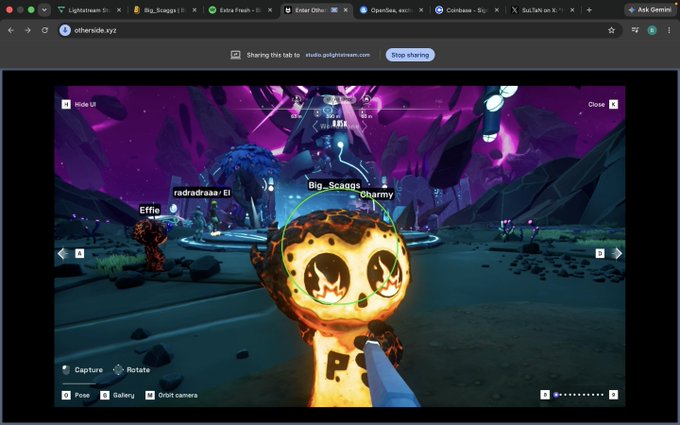Close the OpenSea tab
This screenshot has height=425, width=680.
tap(421, 10)
